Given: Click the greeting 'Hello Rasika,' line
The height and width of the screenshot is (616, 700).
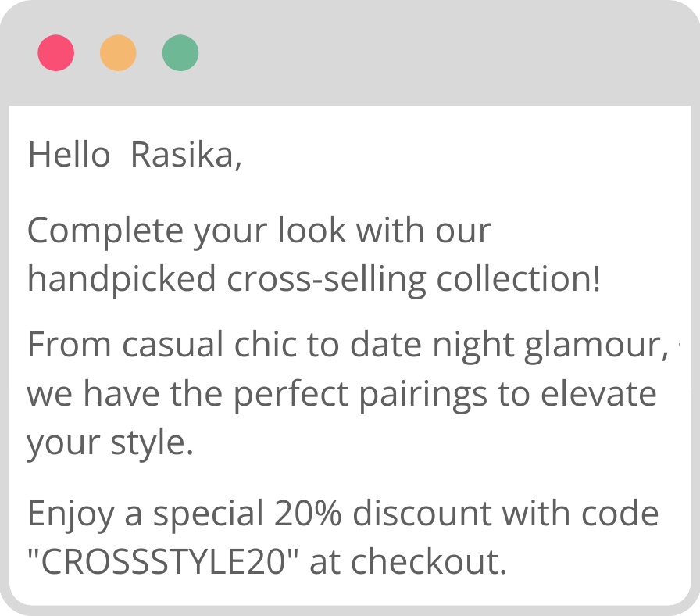Looking at the screenshot, I should 135,155.
